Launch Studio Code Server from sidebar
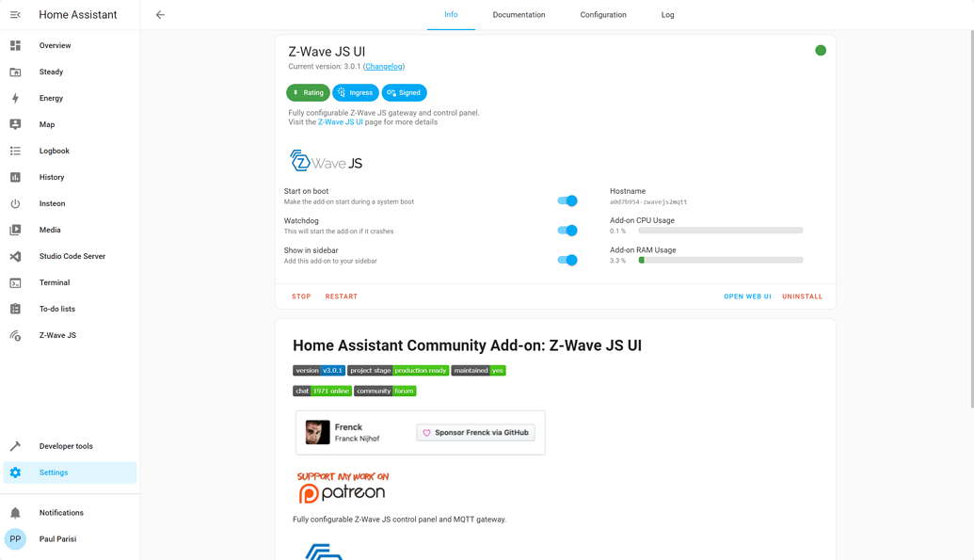Image resolution: width=974 pixels, height=560 pixels. click(15, 256)
